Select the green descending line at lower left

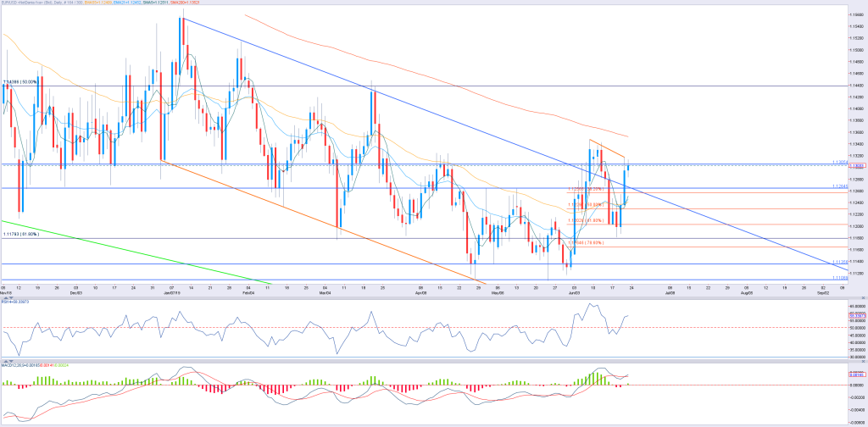point(136,252)
